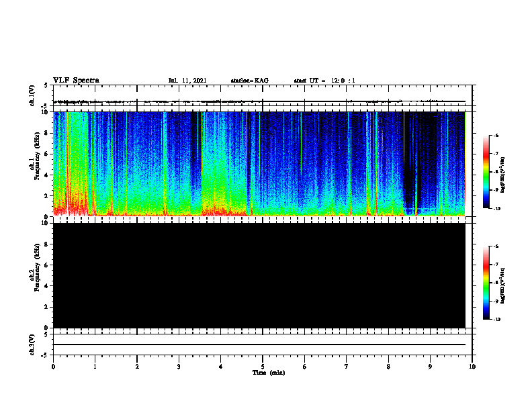Select the date text "Jul. 11, 2021"

pos(187,81)
